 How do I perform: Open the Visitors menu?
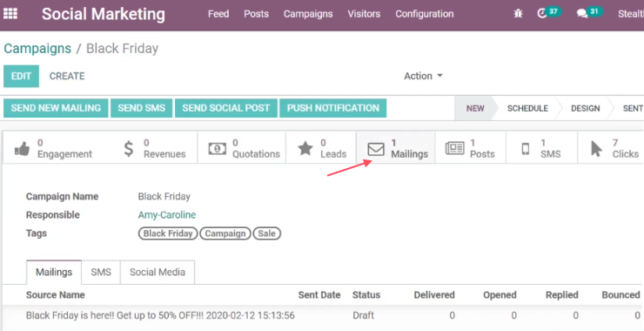pyautogui.click(x=364, y=14)
